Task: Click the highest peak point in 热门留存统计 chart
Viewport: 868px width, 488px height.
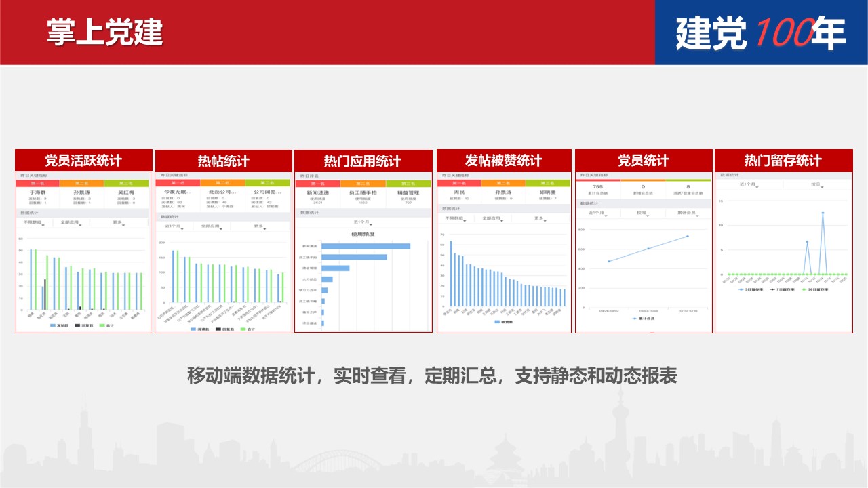Action: (x=823, y=213)
